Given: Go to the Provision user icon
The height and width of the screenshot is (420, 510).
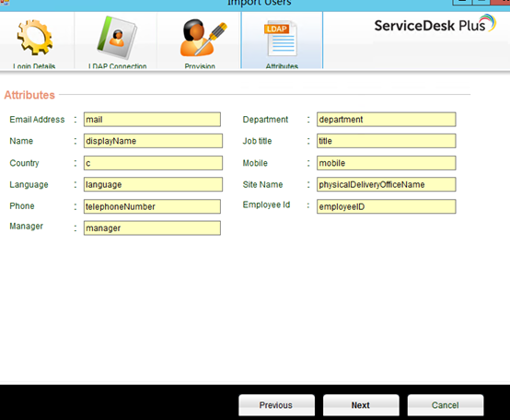Looking at the screenshot, I should (x=203, y=38).
